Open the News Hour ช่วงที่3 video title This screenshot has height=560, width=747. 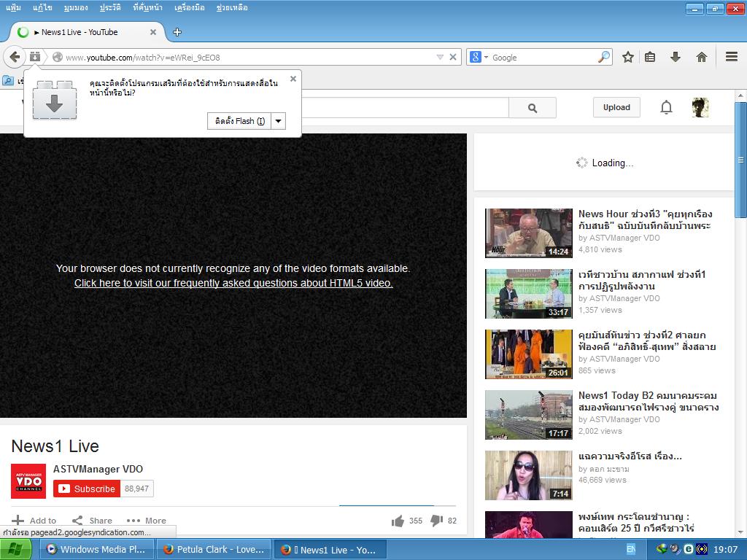(645, 219)
